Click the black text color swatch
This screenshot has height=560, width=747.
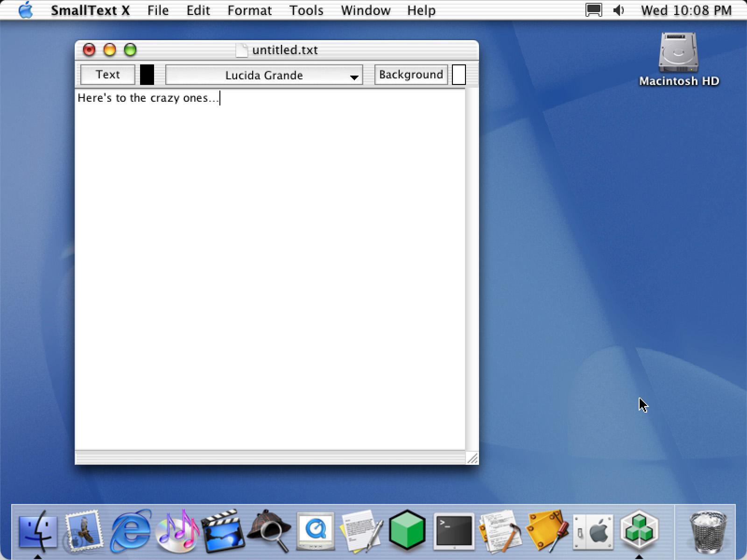pyautogui.click(x=147, y=75)
